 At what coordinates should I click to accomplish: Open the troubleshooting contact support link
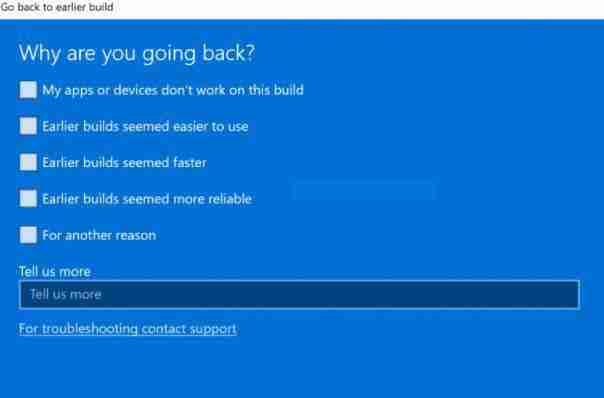[x=128, y=329]
